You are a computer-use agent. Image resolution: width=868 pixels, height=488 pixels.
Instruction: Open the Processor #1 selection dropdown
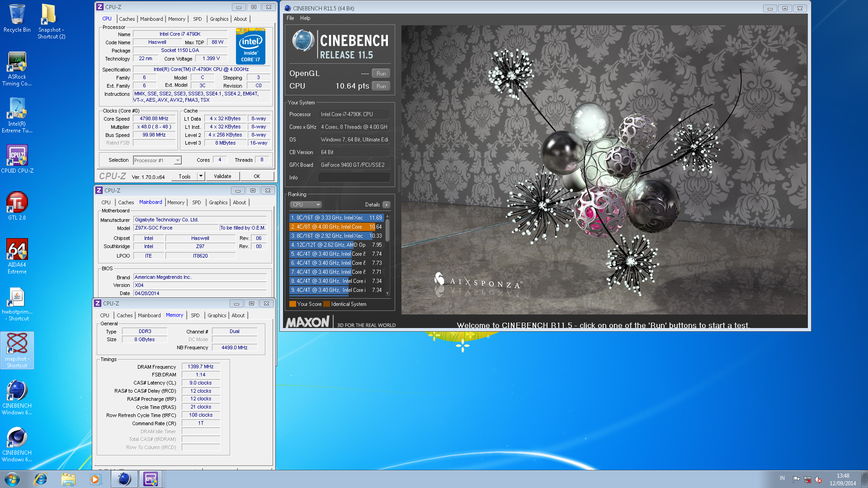157,160
